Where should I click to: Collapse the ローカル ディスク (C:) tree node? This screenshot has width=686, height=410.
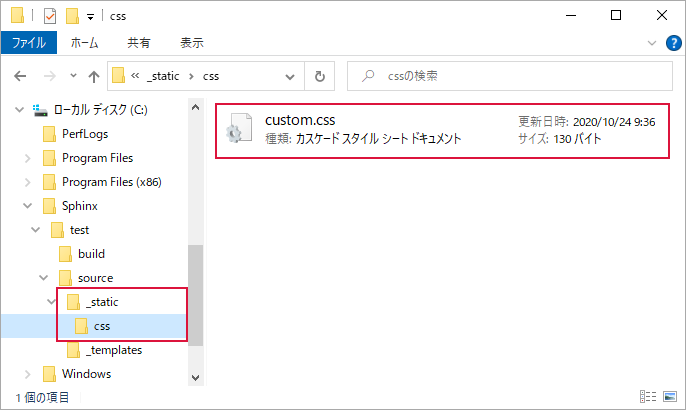pyautogui.click(x=19, y=109)
